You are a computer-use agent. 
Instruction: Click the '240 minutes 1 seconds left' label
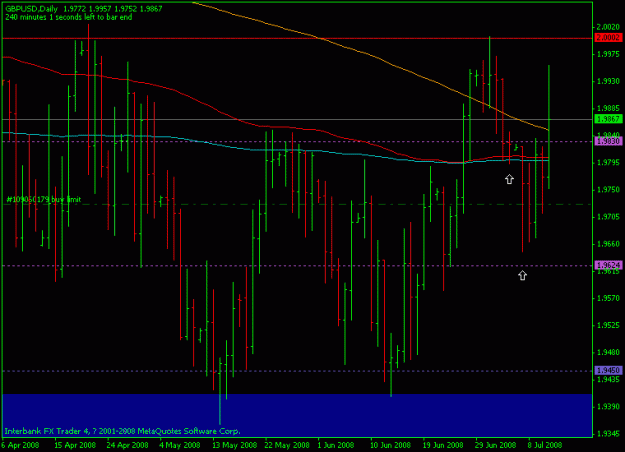coord(69,17)
